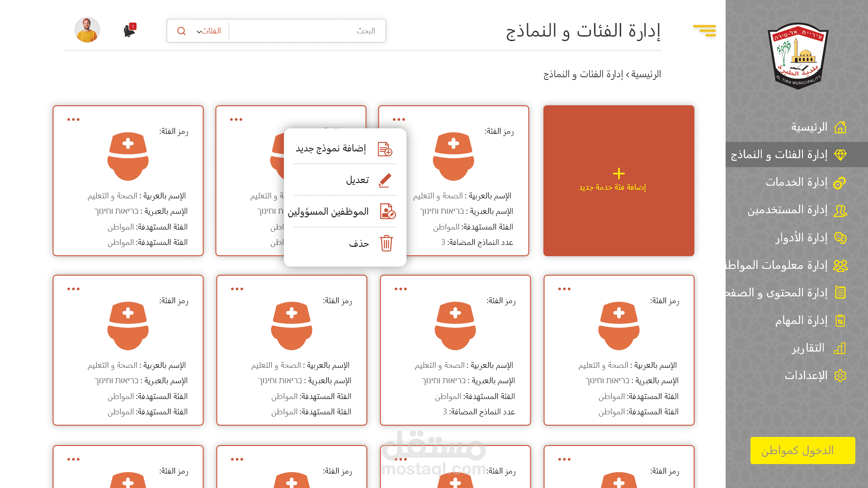This screenshot has width=868, height=488.
Task: Click the masks icon for إدارة الأدوار
Action: 840,238
